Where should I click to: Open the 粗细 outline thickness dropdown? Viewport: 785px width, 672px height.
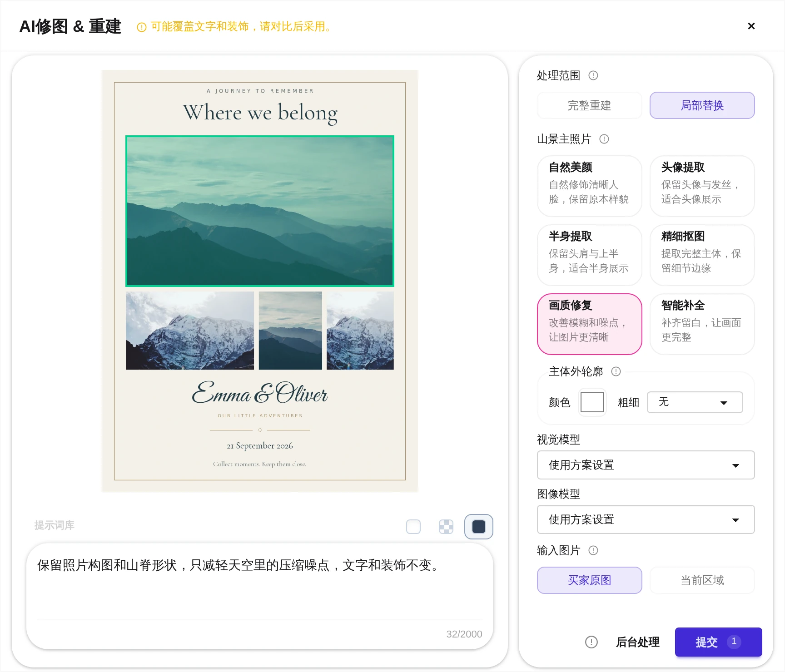coord(695,402)
